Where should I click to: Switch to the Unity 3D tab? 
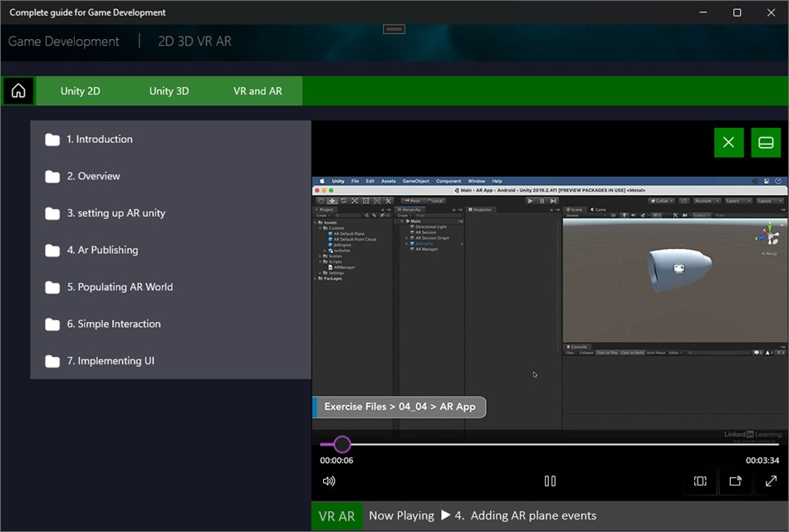pos(169,91)
